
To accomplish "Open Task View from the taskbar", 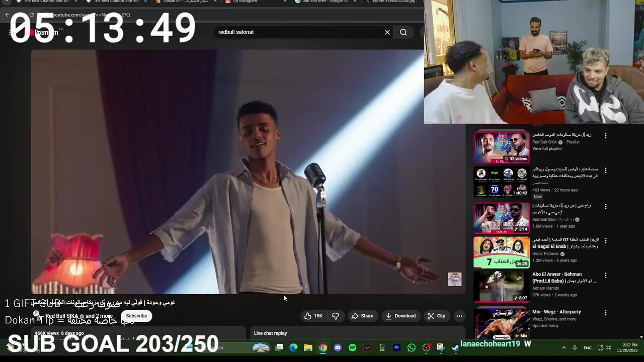I will click(x=279, y=347).
